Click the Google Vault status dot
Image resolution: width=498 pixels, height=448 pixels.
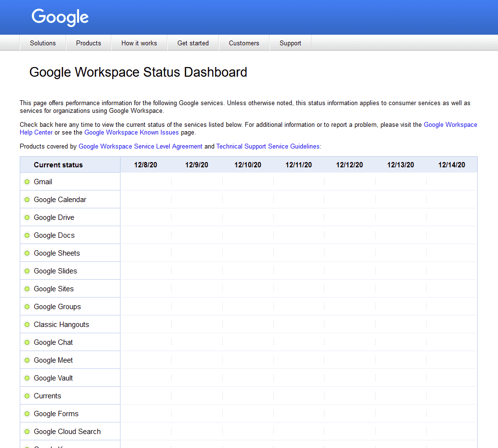click(27, 378)
